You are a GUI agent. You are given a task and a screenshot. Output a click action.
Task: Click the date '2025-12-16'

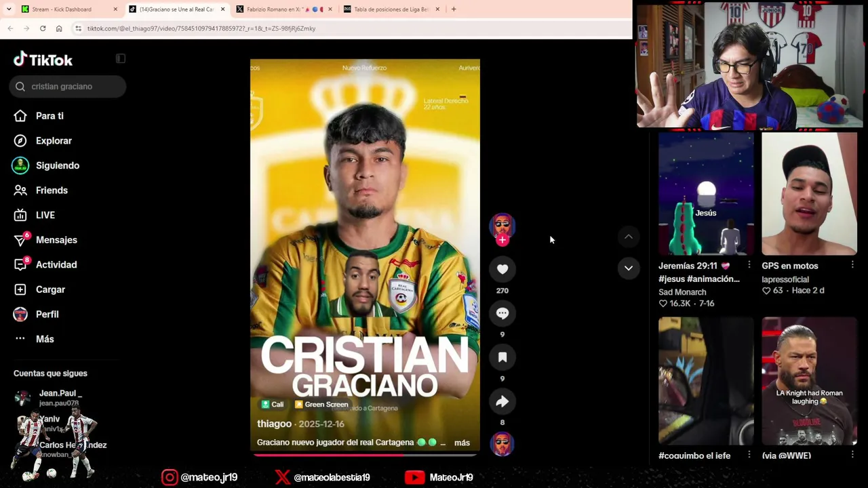(x=321, y=424)
